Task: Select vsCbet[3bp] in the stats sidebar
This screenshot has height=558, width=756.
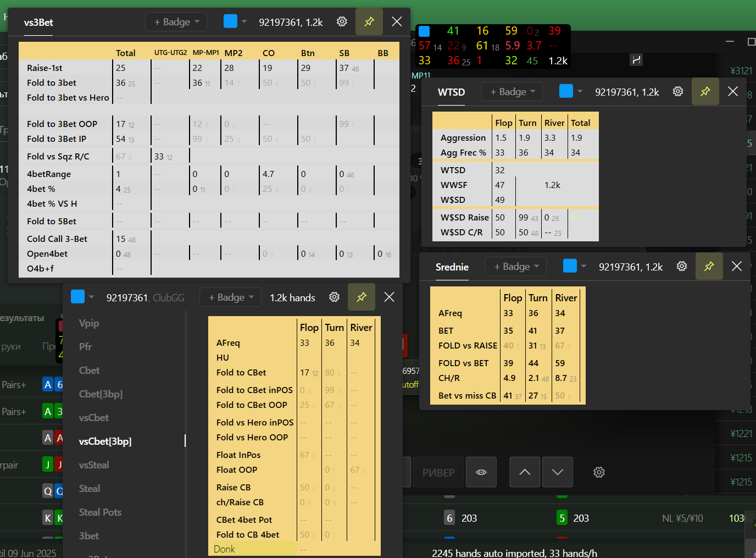Action: click(x=105, y=441)
